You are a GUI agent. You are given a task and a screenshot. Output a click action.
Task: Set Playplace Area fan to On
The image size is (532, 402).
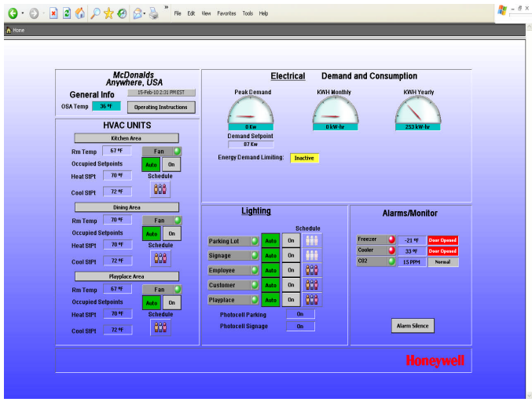coord(171,303)
